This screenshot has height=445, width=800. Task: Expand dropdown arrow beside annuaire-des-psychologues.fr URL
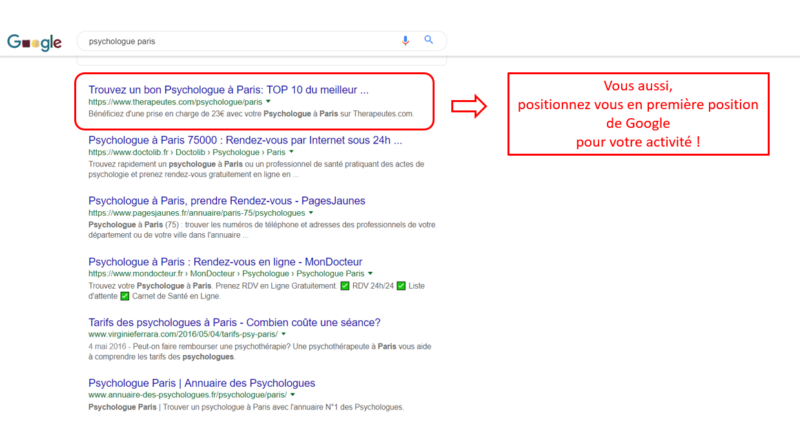(x=293, y=395)
